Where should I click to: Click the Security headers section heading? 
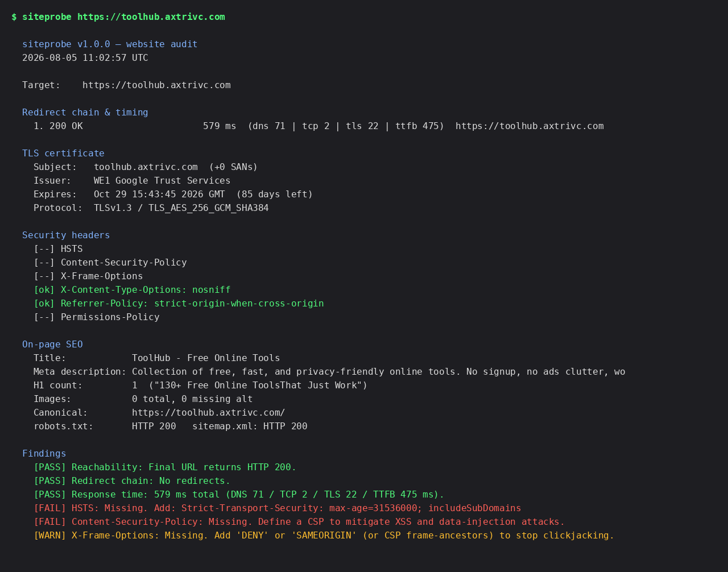pyautogui.click(x=66, y=235)
